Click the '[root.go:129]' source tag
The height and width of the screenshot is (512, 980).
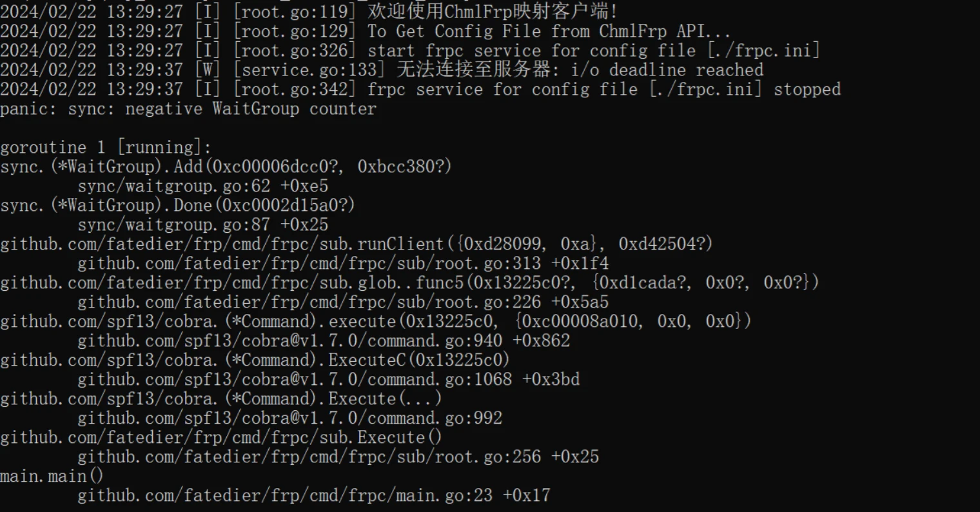point(294,32)
